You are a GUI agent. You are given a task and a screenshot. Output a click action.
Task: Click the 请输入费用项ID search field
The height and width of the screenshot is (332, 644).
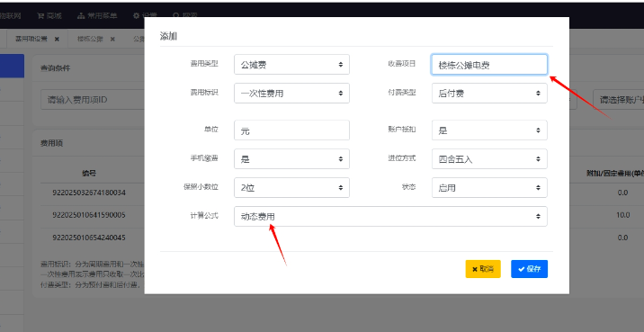93,100
